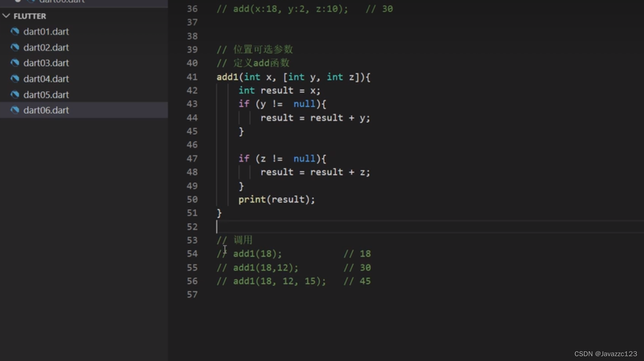Click the null keyword on line 43
Image resolution: width=644 pixels, height=361 pixels.
[x=304, y=104]
